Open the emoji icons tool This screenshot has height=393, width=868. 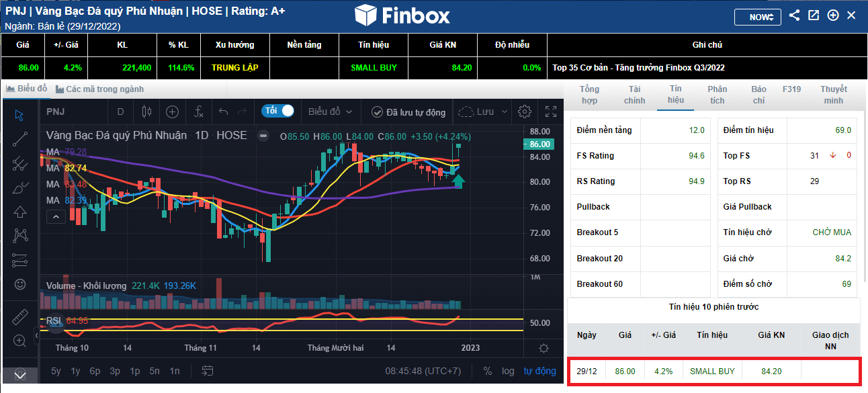pos(20,284)
